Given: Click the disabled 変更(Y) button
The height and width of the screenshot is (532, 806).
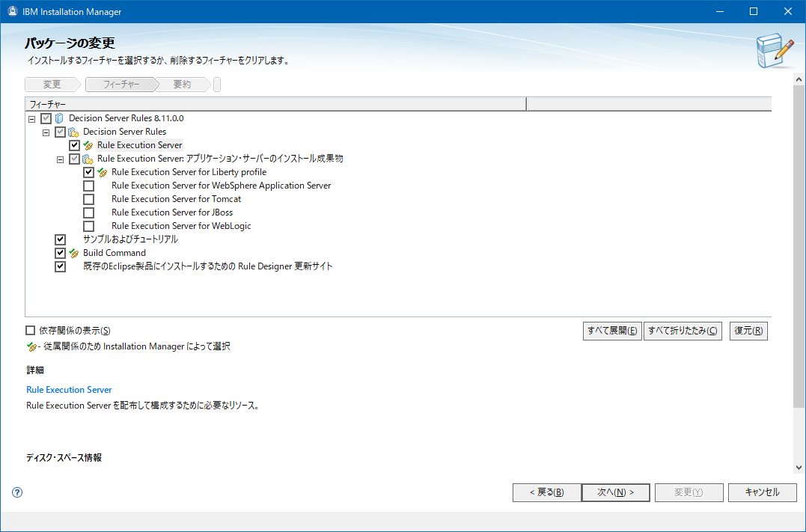Looking at the screenshot, I should click(689, 492).
